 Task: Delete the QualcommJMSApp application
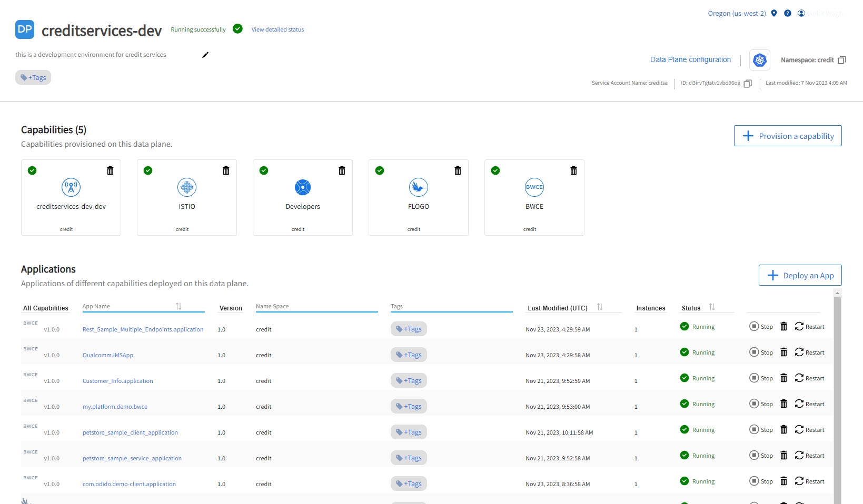point(783,352)
